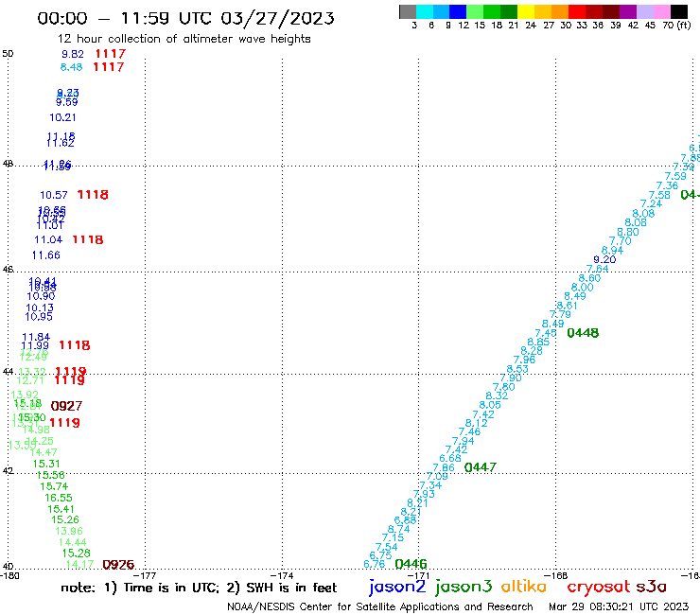Click the green value 15.31
The height and width of the screenshot is (615, 700).
[46, 464]
